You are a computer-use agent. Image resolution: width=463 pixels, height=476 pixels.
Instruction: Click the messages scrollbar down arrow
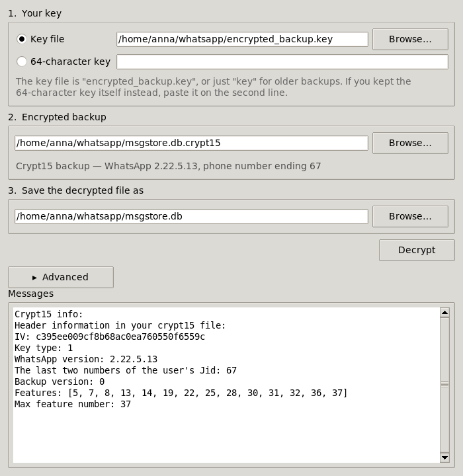click(444, 457)
